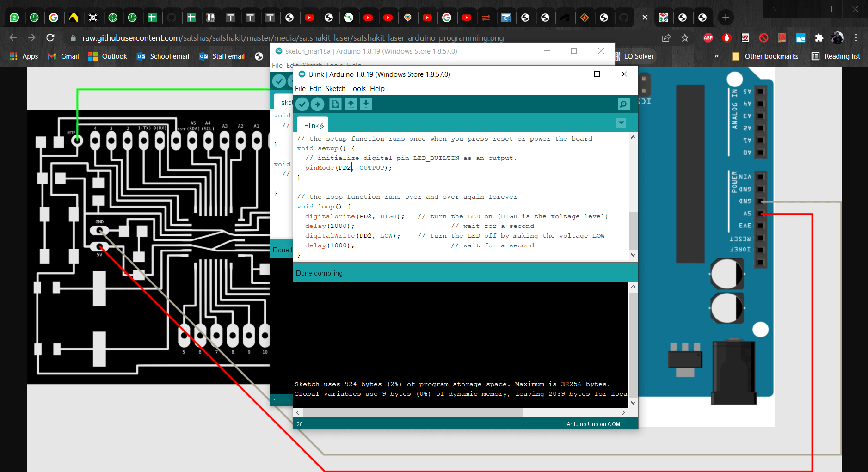868x472 pixels.
Task: Open the Tools menu in Blink window
Action: click(357, 89)
